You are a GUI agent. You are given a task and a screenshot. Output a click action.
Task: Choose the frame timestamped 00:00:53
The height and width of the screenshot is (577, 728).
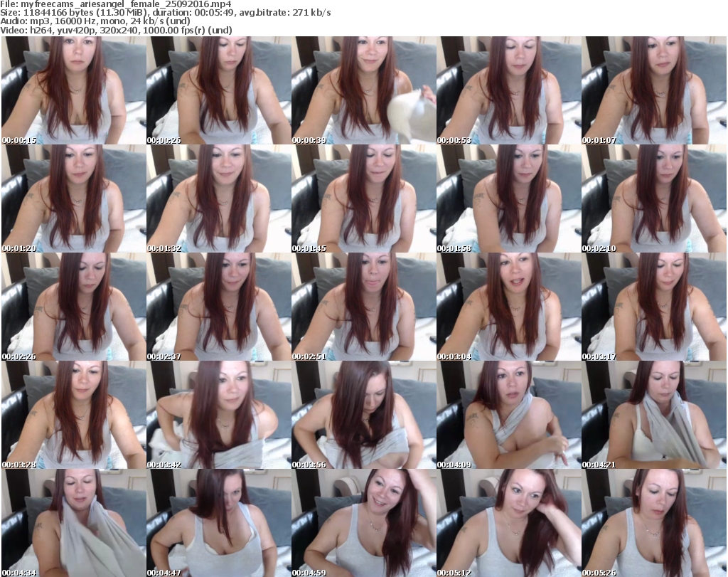(x=509, y=90)
